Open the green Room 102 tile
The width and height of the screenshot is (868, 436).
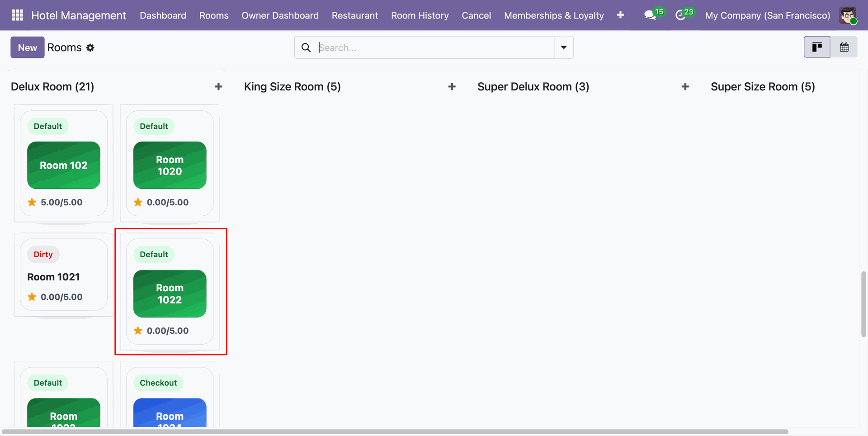[x=64, y=165]
